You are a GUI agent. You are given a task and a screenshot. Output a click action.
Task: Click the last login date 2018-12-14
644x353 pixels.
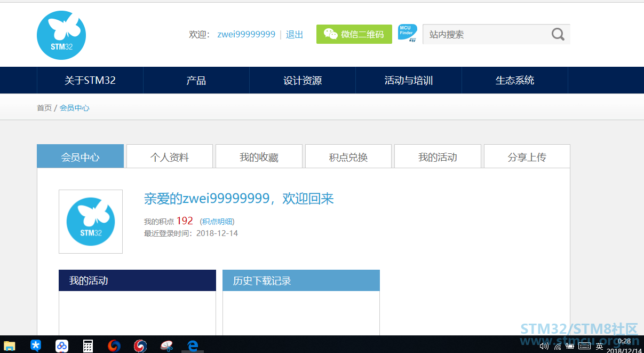[217, 233]
